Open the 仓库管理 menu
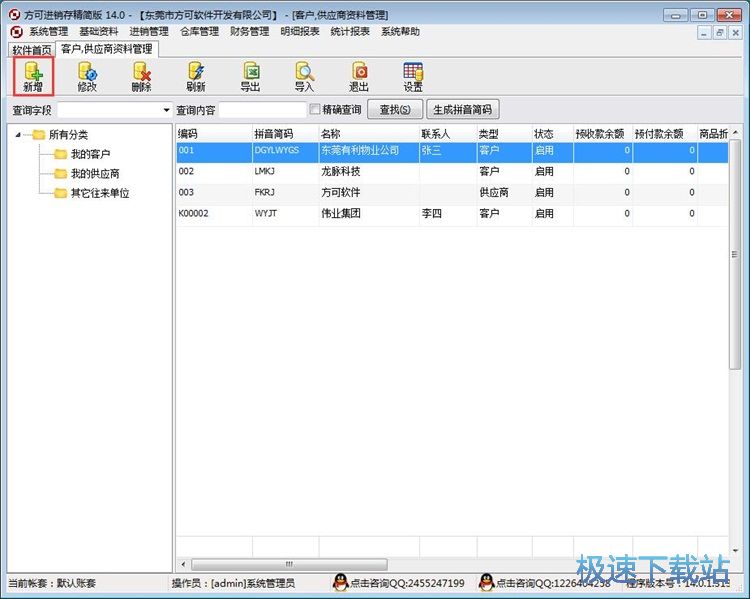The width and height of the screenshot is (750, 599). [199, 32]
